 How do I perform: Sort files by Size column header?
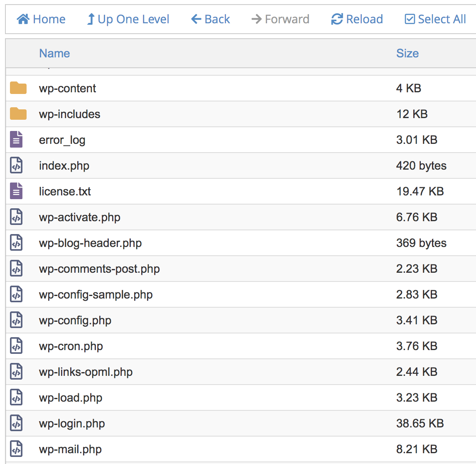[407, 53]
